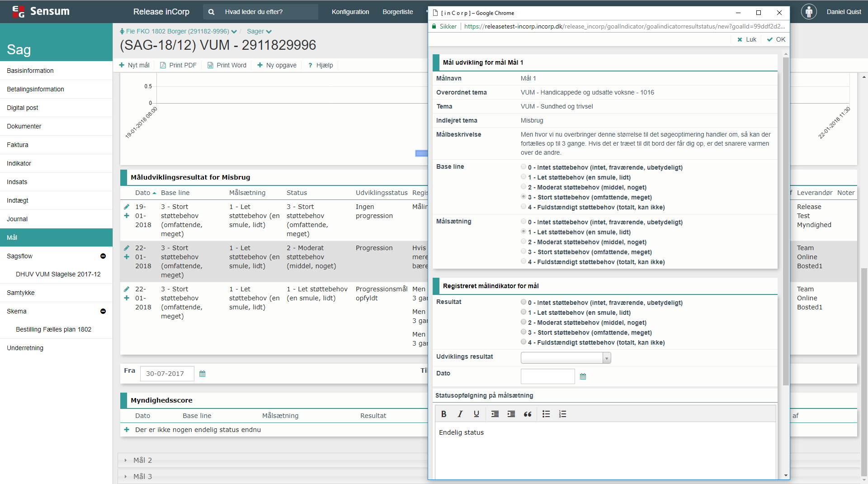
Task: Insert a numbered list in the editor
Action: pyautogui.click(x=562, y=414)
